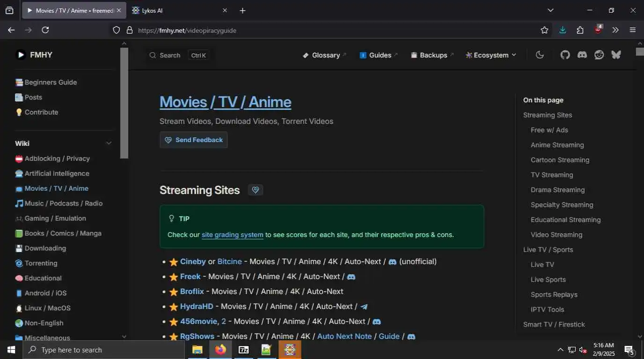Screen dimensions: 644x359
Task: Click muted volume icon in tray
Action: tap(583, 350)
